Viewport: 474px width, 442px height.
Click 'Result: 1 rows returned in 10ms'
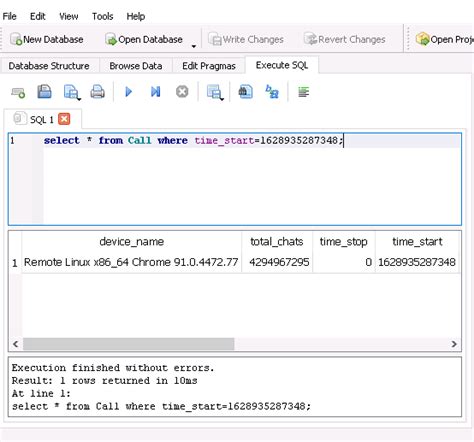pos(104,381)
